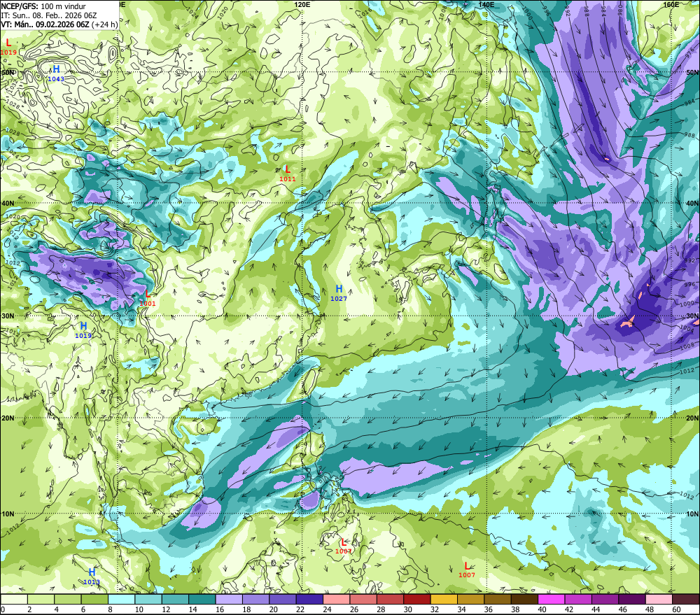This screenshot has width=700, height=615.
Task: Pick the pink swatch between 24 and 26
Action: pyautogui.click(x=337, y=599)
